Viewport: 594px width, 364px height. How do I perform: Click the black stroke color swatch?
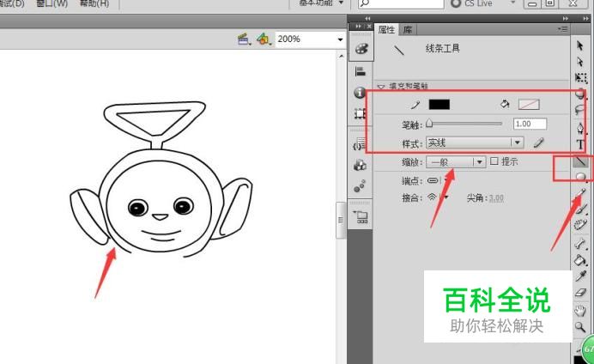click(x=439, y=104)
